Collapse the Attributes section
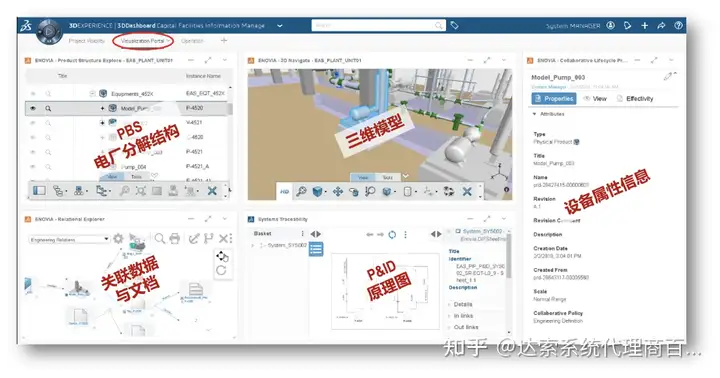Image resolution: width=720 pixels, height=378 pixels. (x=534, y=114)
